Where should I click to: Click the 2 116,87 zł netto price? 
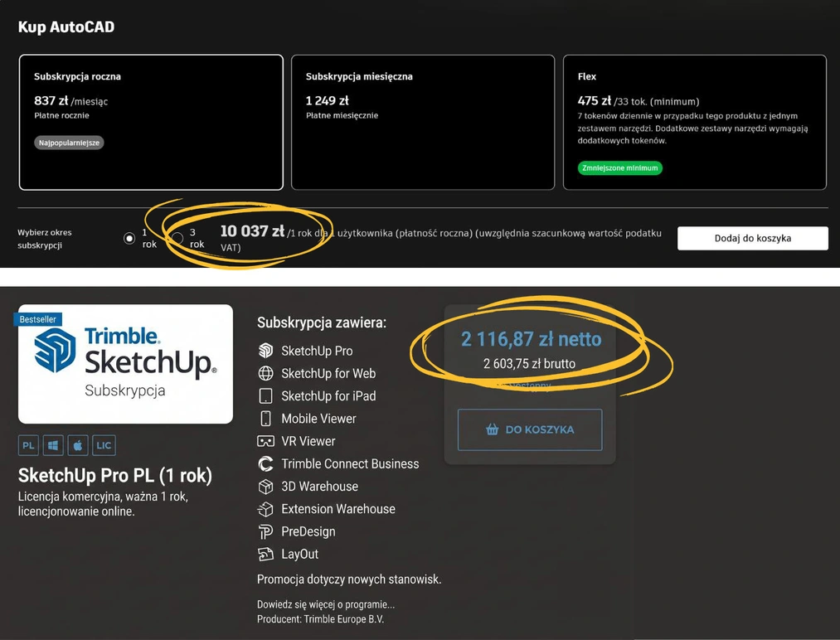(531, 340)
